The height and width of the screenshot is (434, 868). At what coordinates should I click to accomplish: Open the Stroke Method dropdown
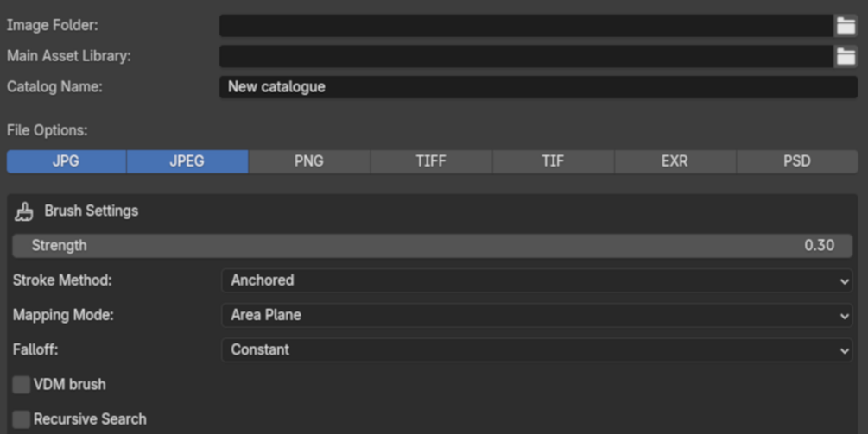pos(537,281)
